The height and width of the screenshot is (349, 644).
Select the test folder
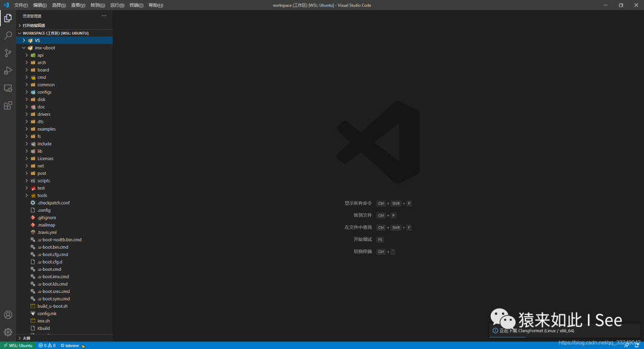tap(64, 189)
